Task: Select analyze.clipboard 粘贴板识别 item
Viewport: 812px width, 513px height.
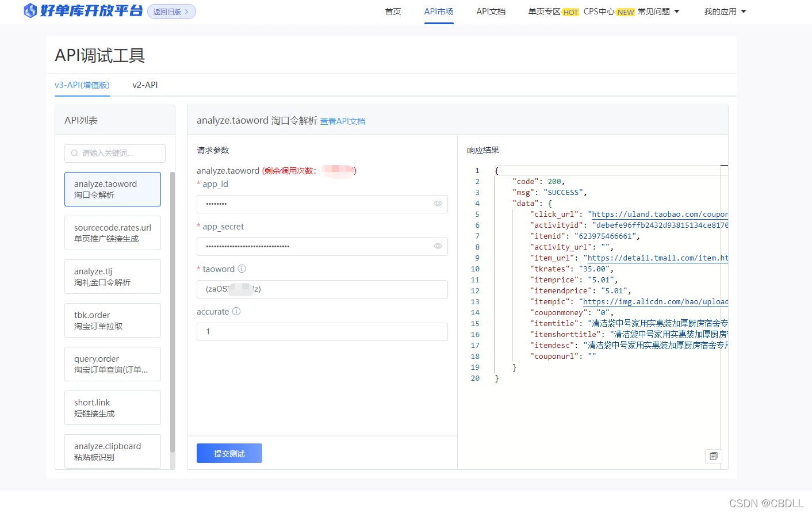Action: (113, 451)
